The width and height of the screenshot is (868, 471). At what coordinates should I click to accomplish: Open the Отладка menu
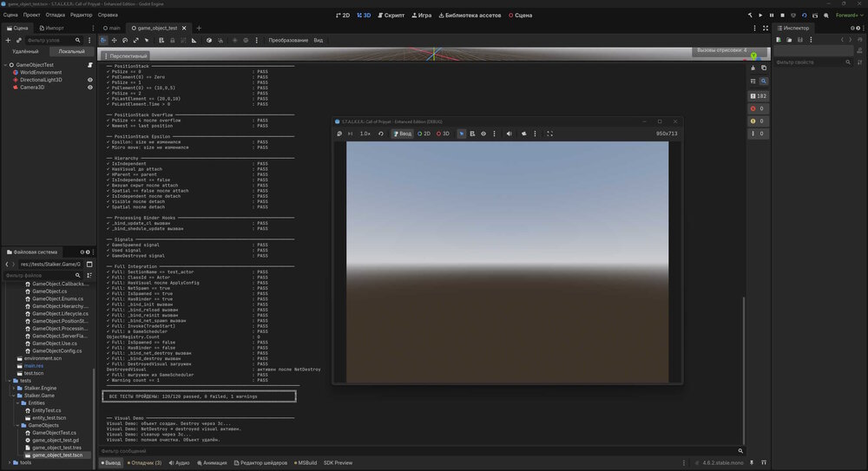[56, 16]
